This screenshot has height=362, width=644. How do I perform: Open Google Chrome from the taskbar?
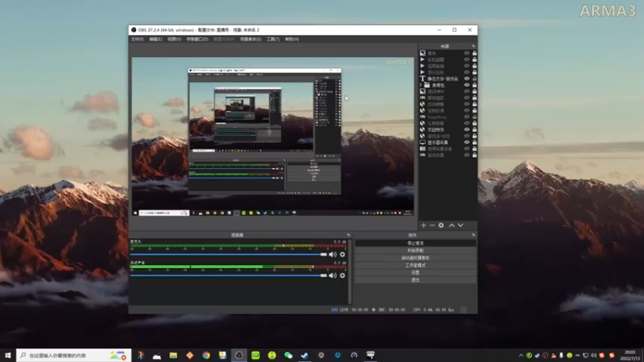tap(206, 355)
